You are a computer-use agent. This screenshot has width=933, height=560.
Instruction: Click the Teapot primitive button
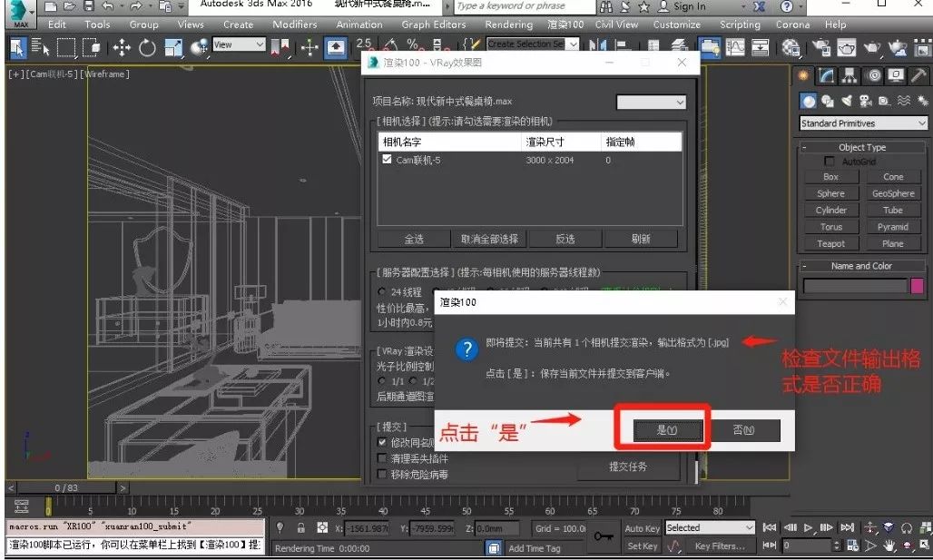pyautogui.click(x=830, y=243)
